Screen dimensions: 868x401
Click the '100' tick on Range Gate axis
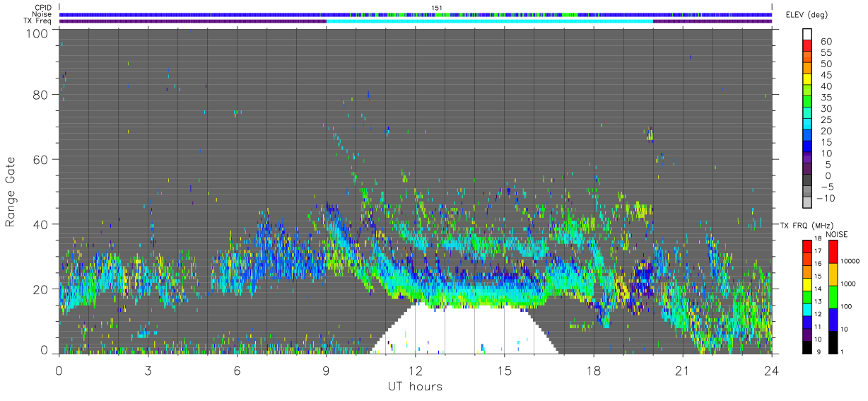click(x=37, y=34)
